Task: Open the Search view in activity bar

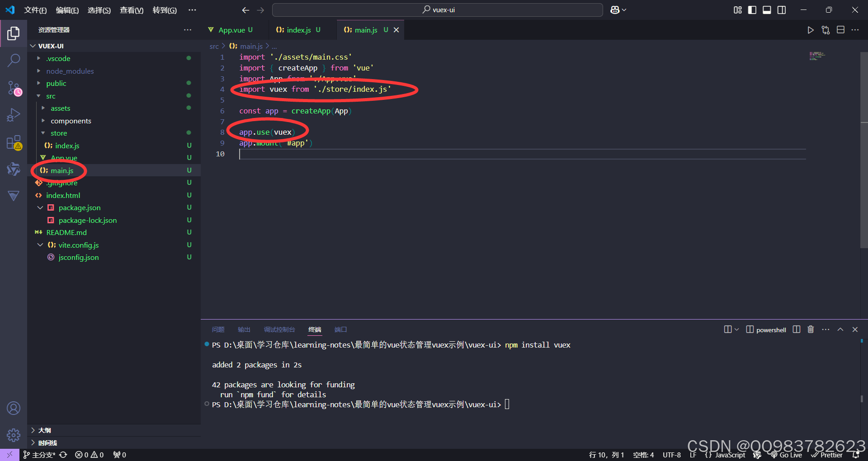Action: pyautogui.click(x=14, y=60)
